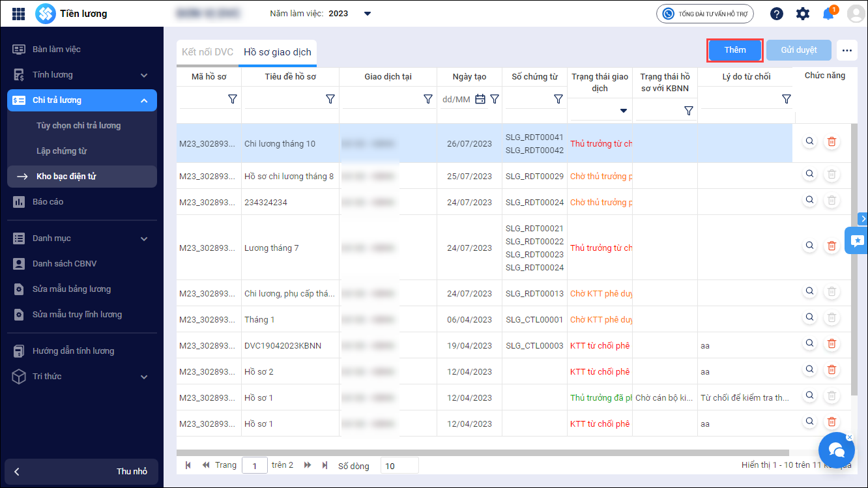Click the Gửi duyệt button

pos(799,50)
